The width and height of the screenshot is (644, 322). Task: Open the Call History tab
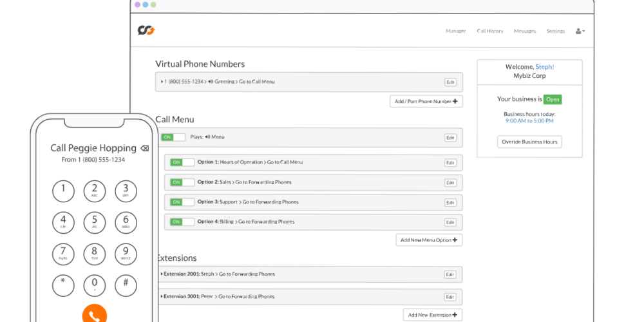[489, 31]
